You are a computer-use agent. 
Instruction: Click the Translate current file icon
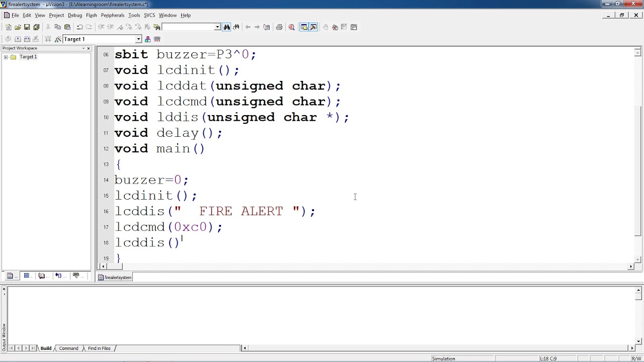[x=8, y=39]
